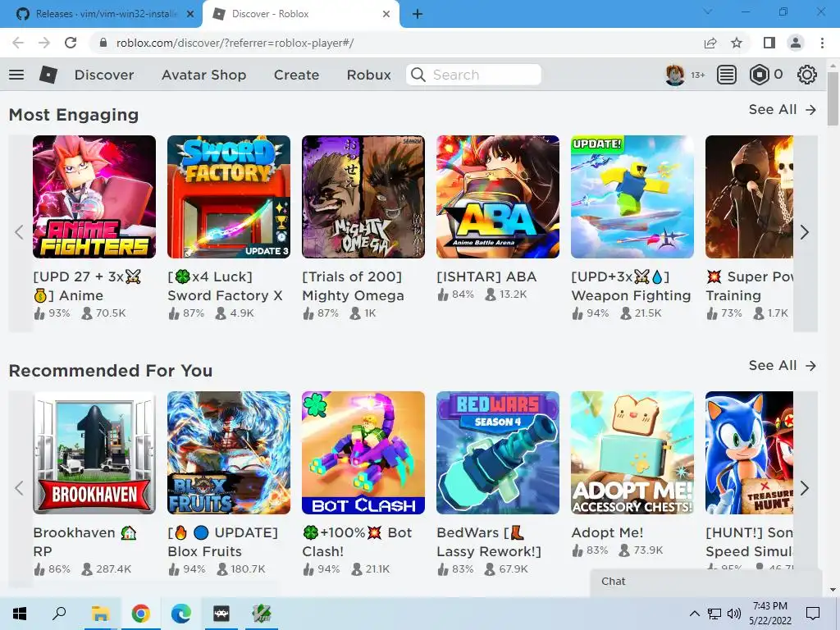Viewport: 840px width, 630px height.
Task: Open the Chrome three-dot menu
Action: (822, 43)
